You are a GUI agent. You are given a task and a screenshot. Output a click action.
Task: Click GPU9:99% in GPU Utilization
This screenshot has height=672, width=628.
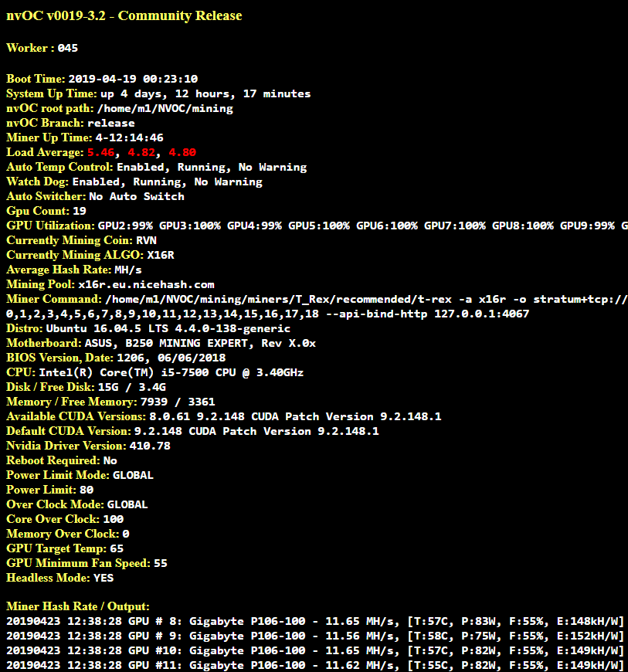pos(587,226)
